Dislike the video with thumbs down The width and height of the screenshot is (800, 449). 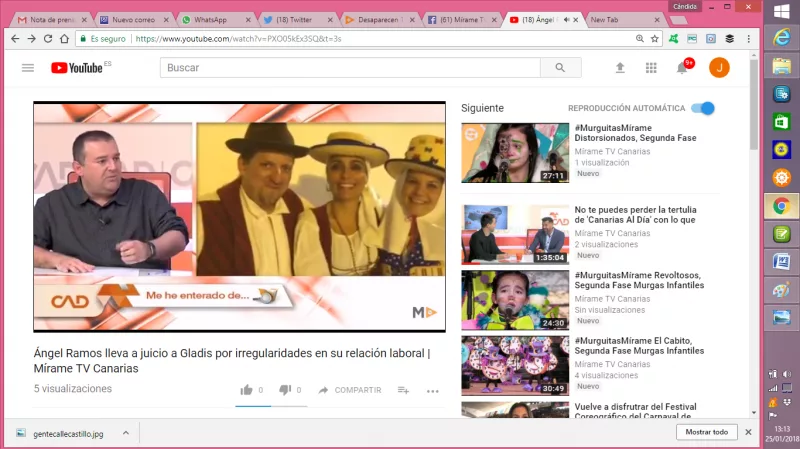pos(285,390)
